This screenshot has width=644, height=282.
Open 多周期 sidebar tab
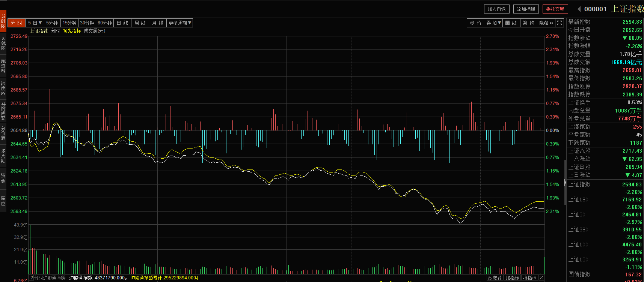point(3,156)
